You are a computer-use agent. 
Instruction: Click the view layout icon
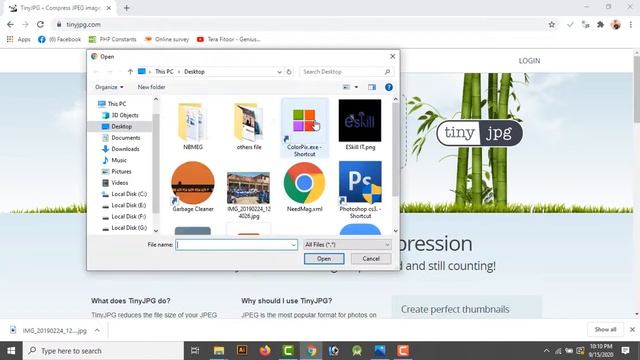pos(346,87)
